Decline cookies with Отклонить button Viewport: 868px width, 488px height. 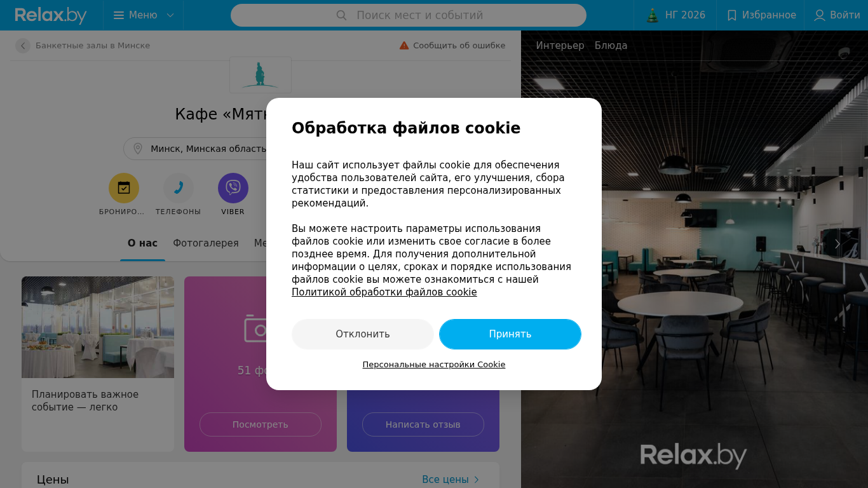[x=363, y=334]
